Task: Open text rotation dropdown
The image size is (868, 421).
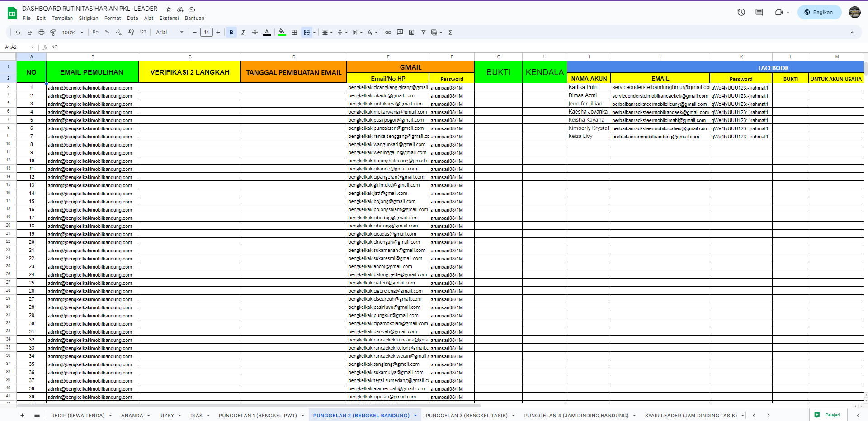Action: coord(372,32)
